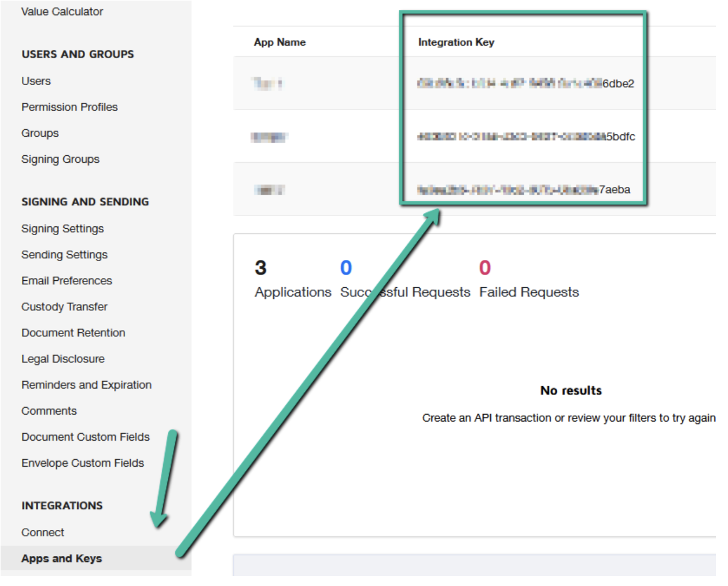The height and width of the screenshot is (586, 728).
Task: Open Envelope Custom Fields
Action: [83, 463]
